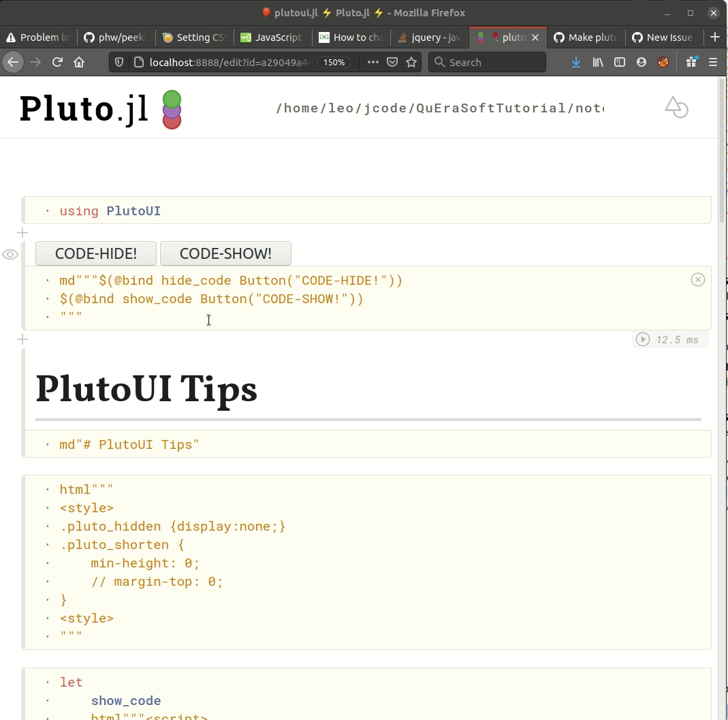Open the gift what's new icon
Viewport: 728px width, 720px height.
click(x=692, y=62)
